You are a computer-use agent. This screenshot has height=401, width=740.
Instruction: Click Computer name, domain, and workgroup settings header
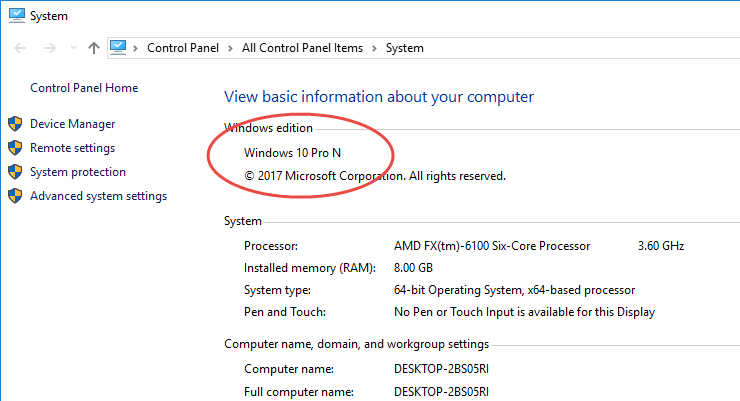(x=356, y=344)
